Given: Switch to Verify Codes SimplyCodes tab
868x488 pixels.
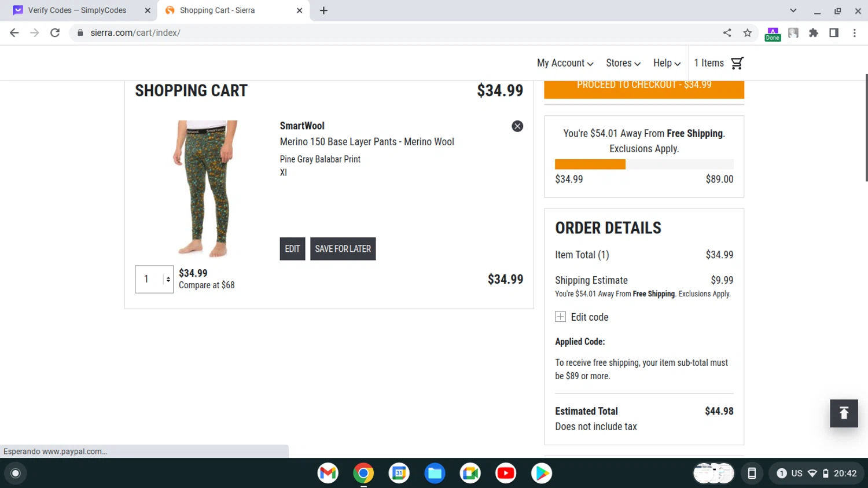Looking at the screenshot, I should pos(79,10).
